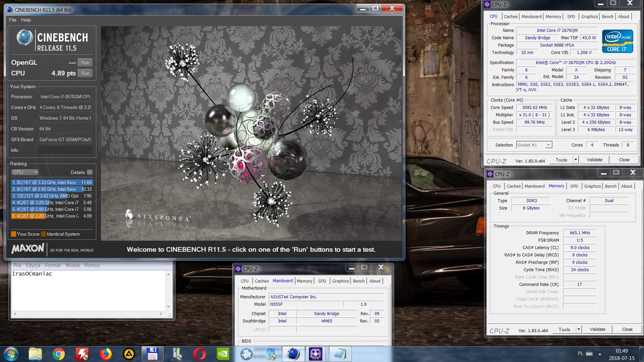Open Format menu in Notepad
This screenshot has height=362, width=644.
click(x=53, y=265)
